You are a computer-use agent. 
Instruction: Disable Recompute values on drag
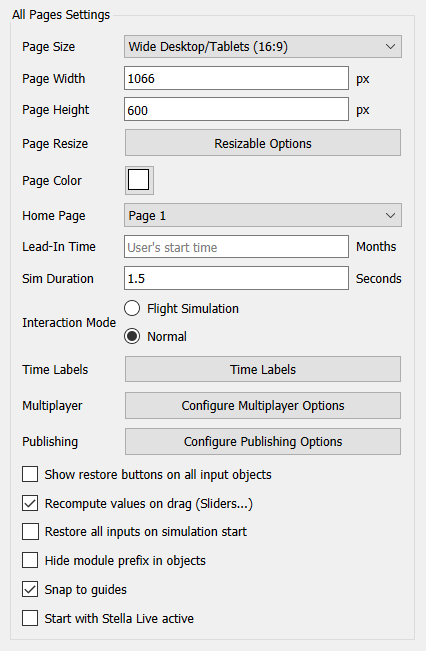pyautogui.click(x=30, y=503)
